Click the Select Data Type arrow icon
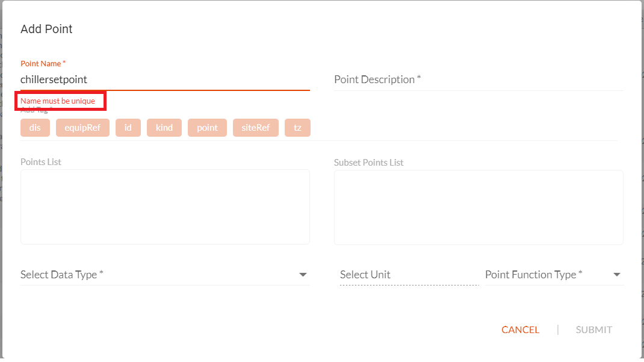 click(303, 275)
